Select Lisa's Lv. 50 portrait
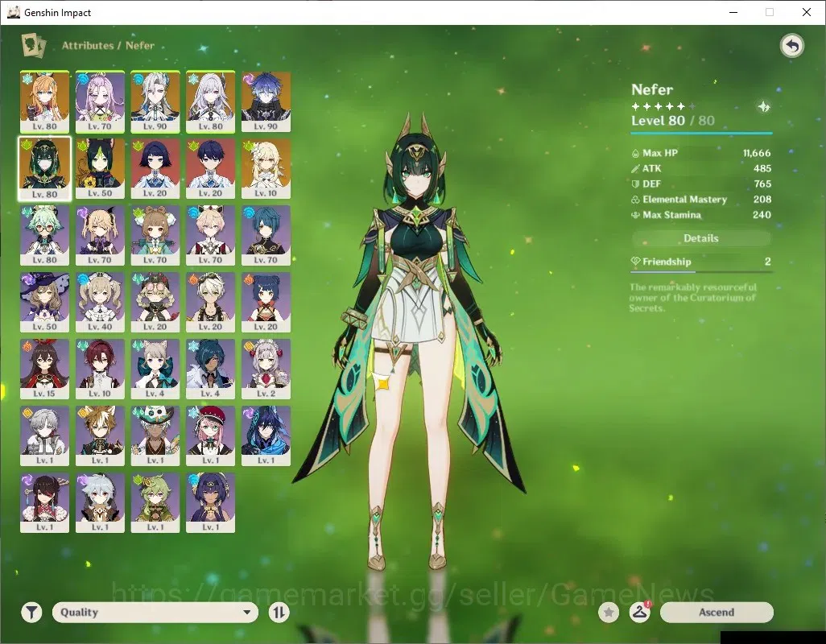This screenshot has height=644, width=826. coord(45,302)
